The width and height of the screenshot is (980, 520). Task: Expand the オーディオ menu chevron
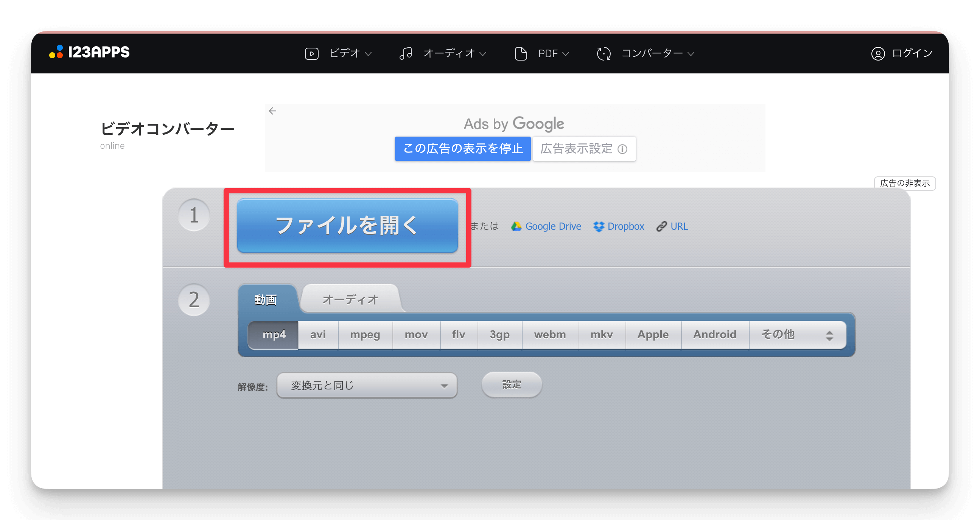point(483,54)
